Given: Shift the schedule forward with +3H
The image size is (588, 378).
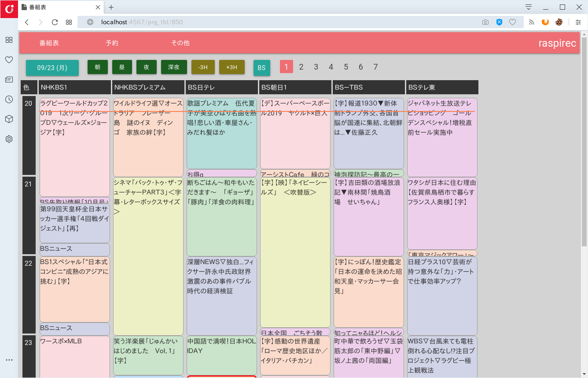Looking at the screenshot, I should pyautogui.click(x=232, y=67).
